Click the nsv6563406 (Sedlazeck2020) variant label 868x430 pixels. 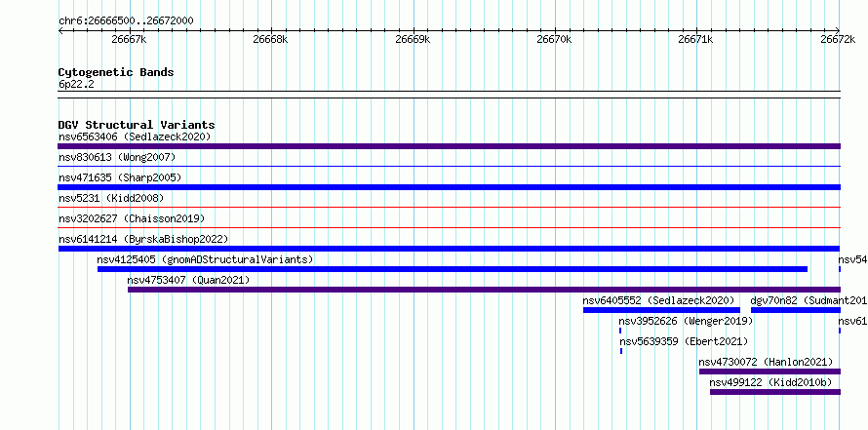pos(135,137)
